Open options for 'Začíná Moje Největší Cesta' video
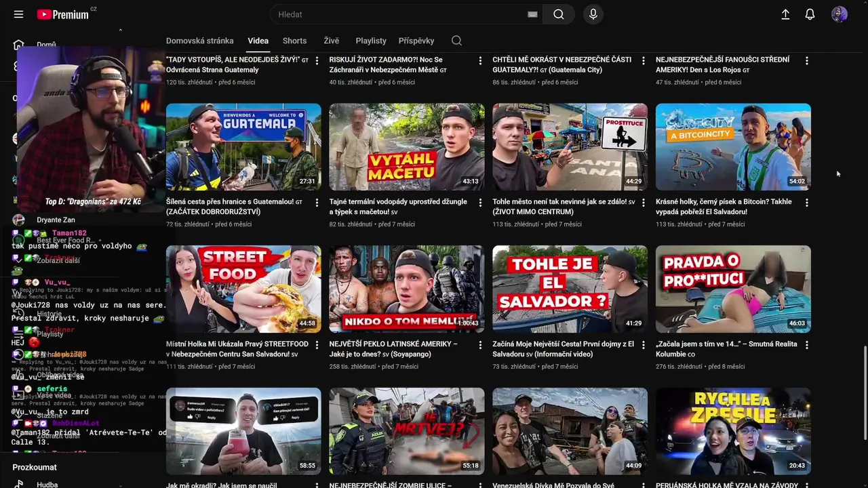868x488 pixels. 644,345
